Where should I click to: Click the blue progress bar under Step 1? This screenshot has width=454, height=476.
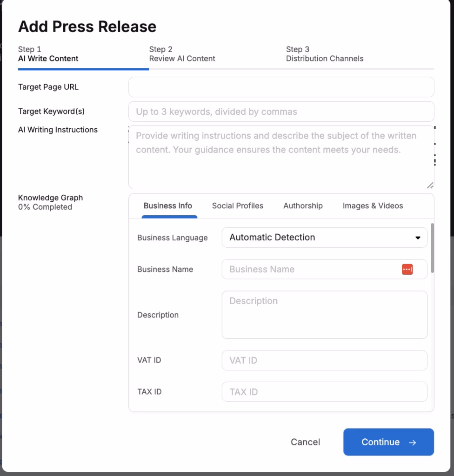pos(83,69)
